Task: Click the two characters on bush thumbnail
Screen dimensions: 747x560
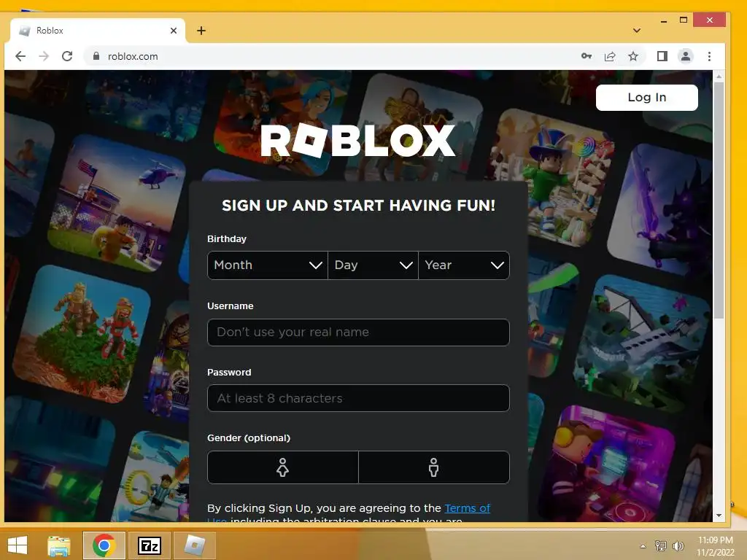Action: 80,334
